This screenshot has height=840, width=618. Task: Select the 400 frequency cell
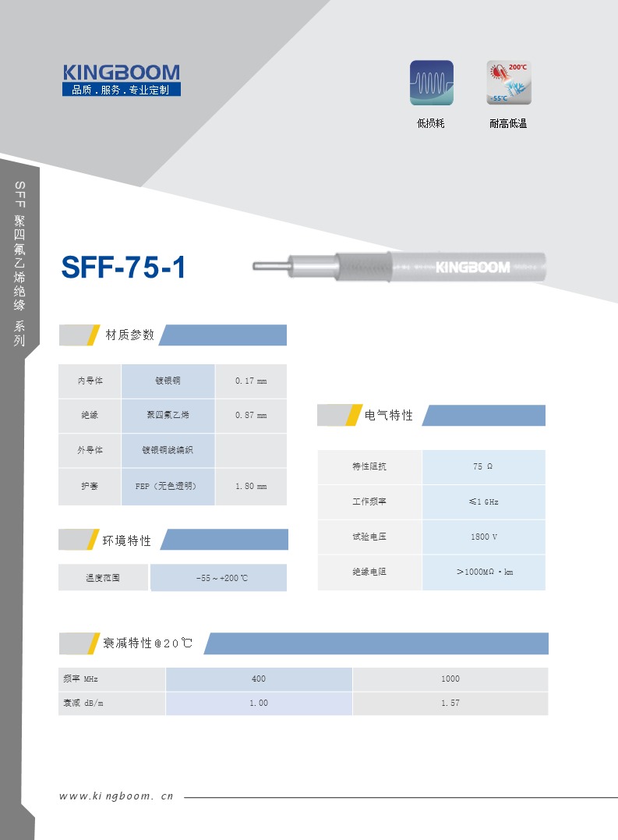[259, 679]
